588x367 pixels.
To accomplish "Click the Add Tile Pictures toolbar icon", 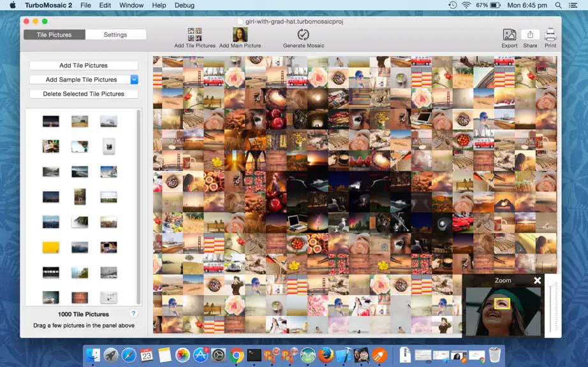I will 195,34.
